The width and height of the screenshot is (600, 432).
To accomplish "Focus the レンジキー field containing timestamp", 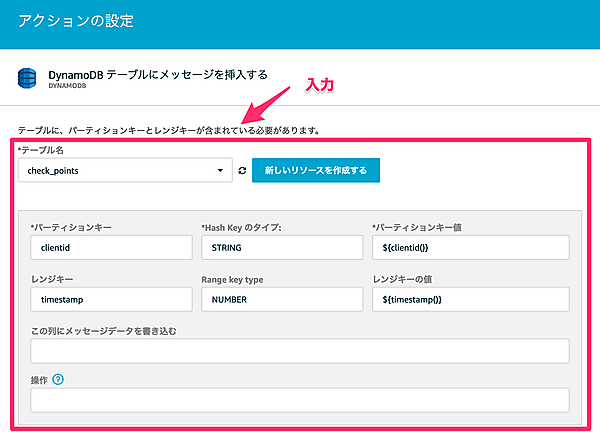I will [110, 299].
